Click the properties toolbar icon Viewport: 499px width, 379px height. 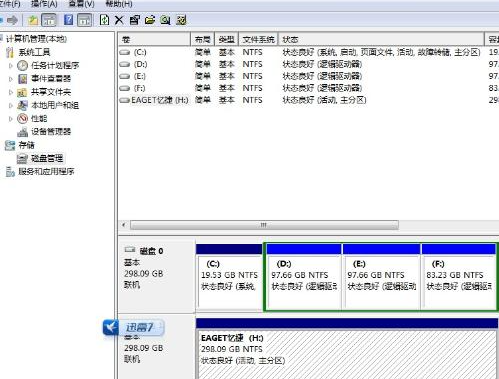[134, 20]
